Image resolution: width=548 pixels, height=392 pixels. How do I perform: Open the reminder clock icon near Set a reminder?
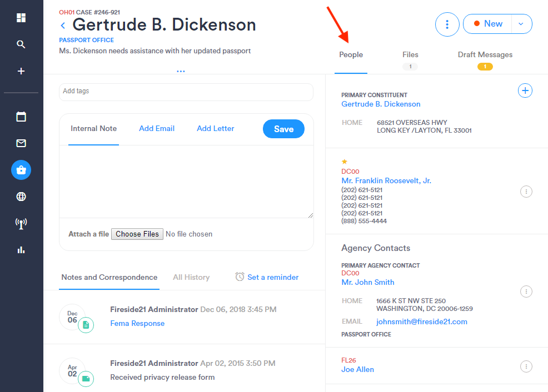(239, 277)
